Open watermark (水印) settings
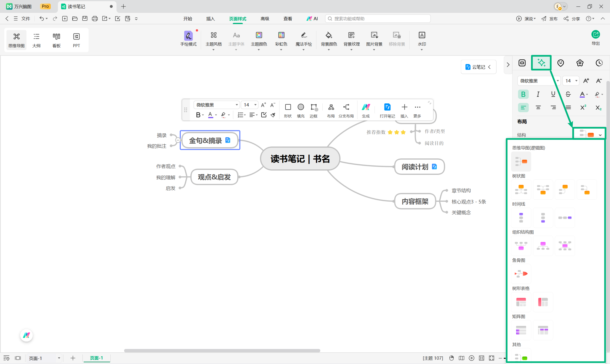Screen dimensions: 610x364 point(422,40)
